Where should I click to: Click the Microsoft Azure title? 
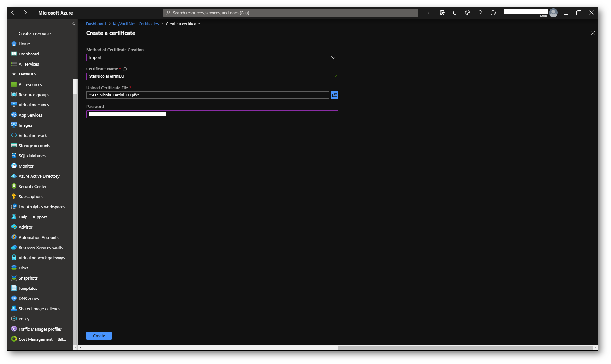point(55,13)
